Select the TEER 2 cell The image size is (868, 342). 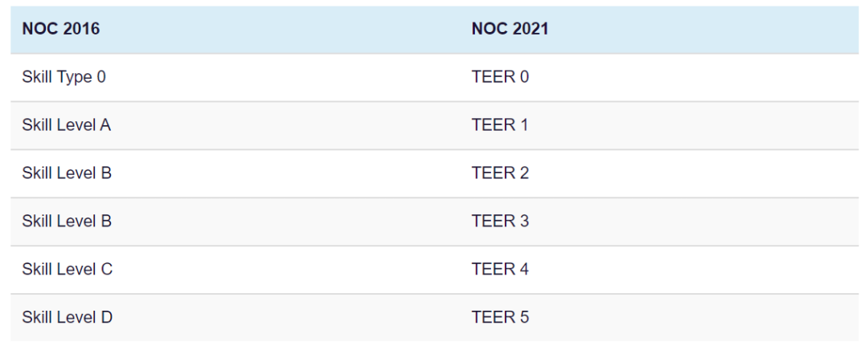[x=659, y=173]
